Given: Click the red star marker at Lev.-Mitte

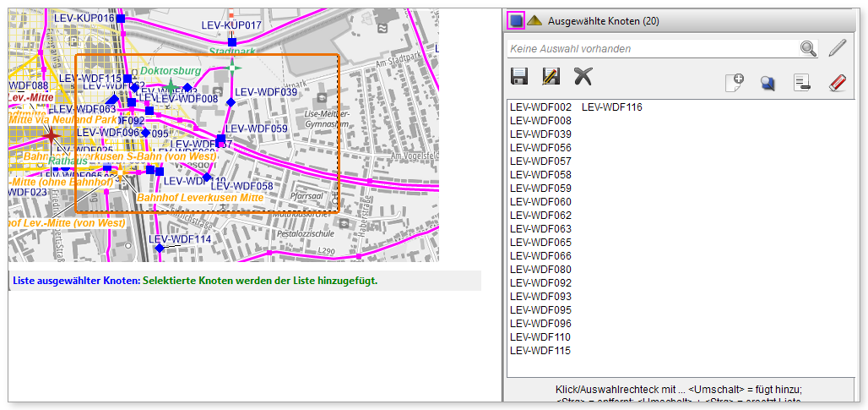Looking at the screenshot, I should click(x=51, y=134).
